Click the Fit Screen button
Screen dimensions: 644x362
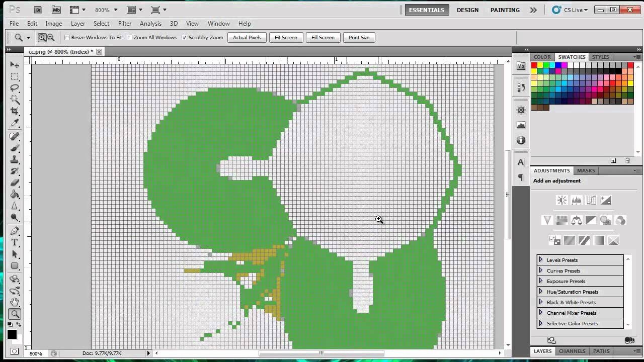click(286, 37)
